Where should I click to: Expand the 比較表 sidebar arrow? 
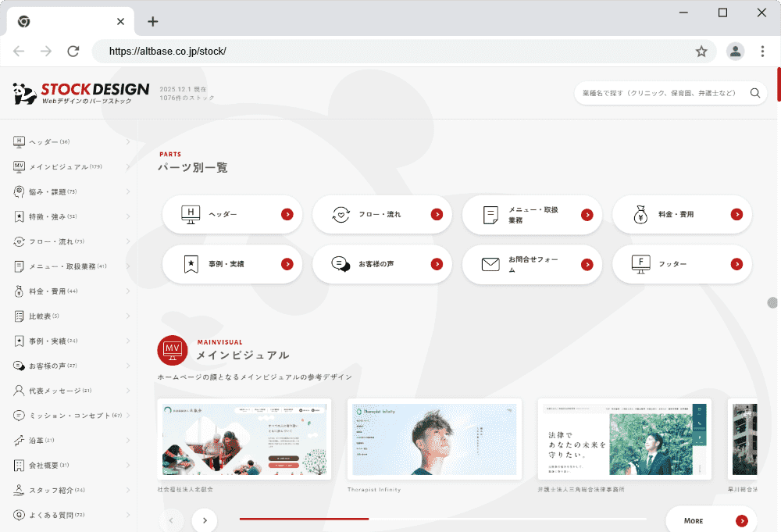click(x=128, y=316)
